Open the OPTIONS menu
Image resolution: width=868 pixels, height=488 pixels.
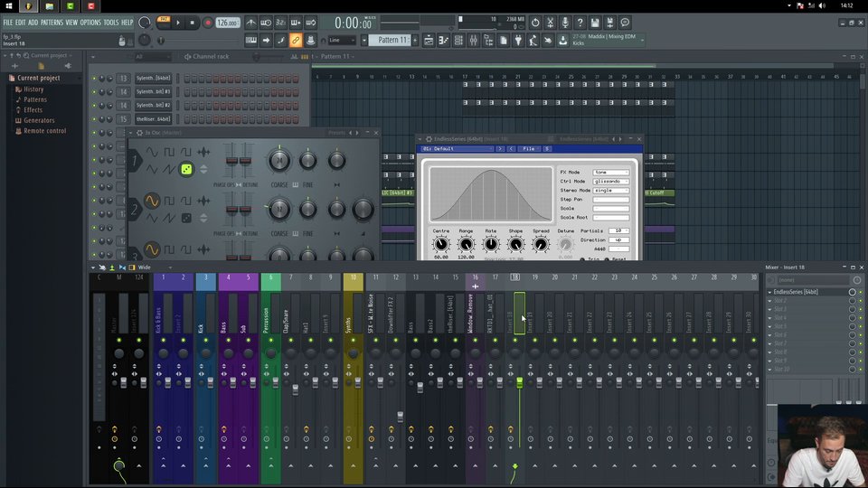click(x=90, y=23)
